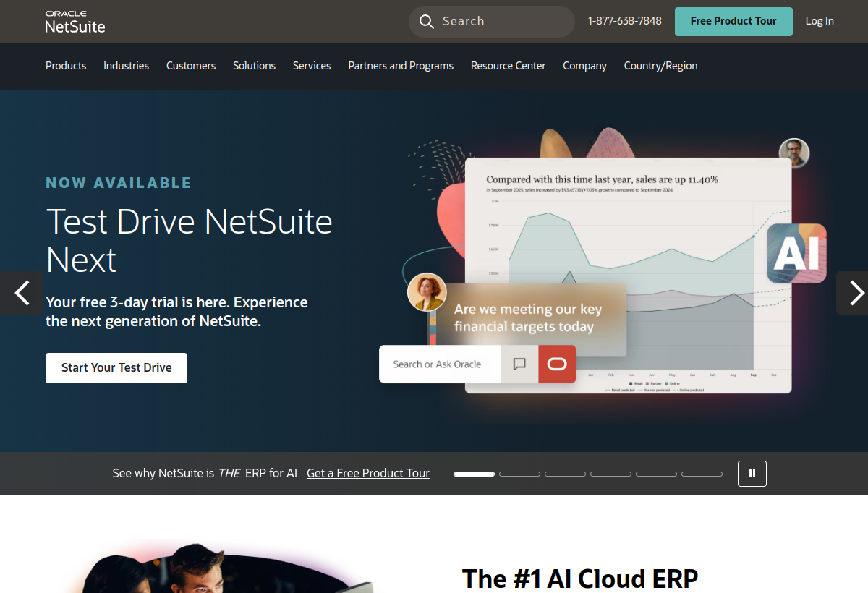Jump to the fifth carousel slide indicator
This screenshot has width=868, height=593.
[x=656, y=474]
